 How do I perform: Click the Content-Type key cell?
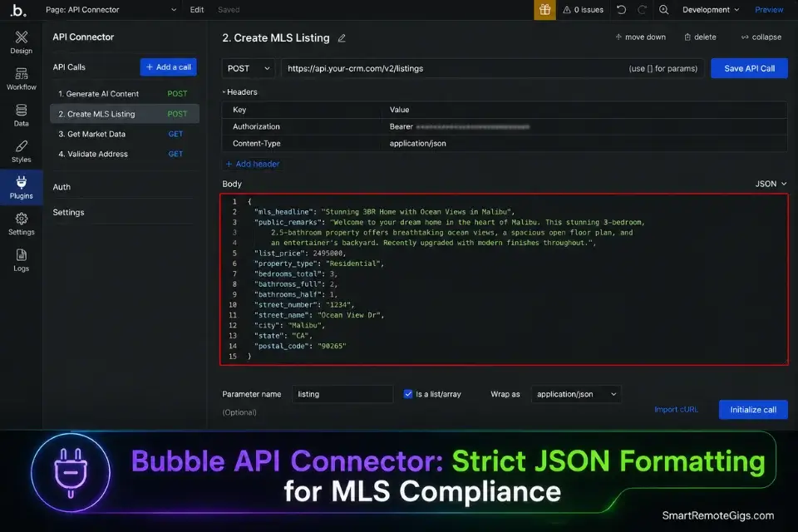point(302,144)
